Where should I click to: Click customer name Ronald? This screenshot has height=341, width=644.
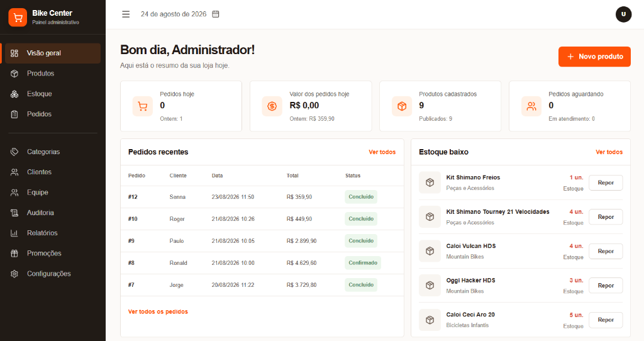(178, 263)
